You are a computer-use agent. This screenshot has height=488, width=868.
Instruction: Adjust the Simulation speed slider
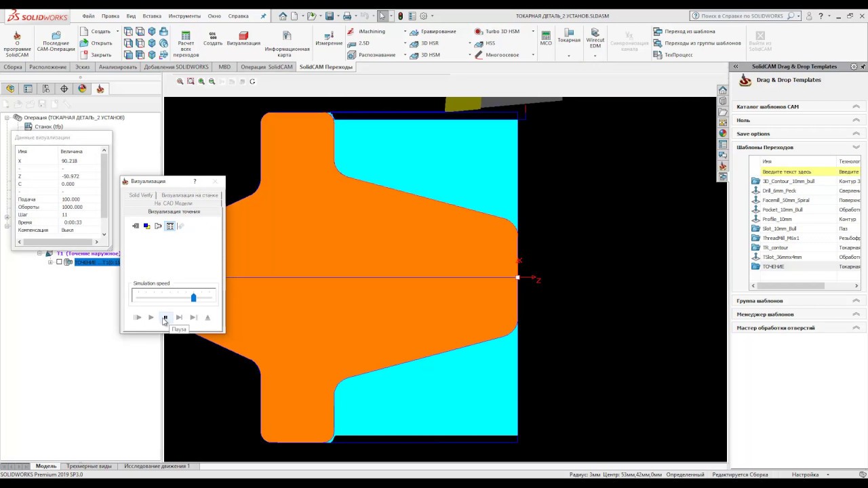point(193,298)
